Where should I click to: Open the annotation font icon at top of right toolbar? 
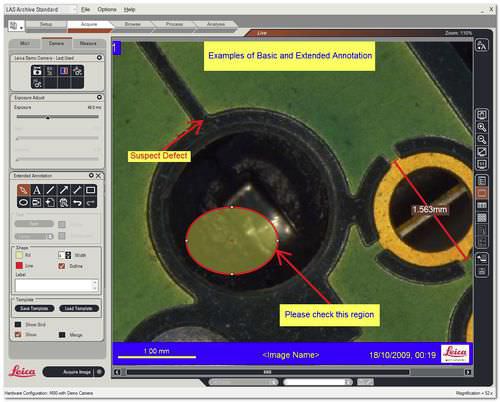coord(482,45)
